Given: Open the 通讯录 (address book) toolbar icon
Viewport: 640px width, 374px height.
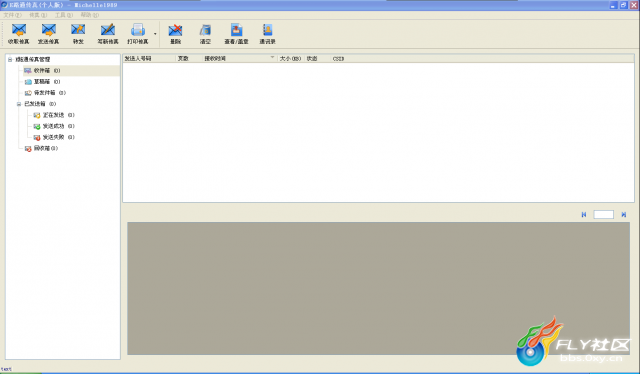Looking at the screenshot, I should tap(267, 30).
